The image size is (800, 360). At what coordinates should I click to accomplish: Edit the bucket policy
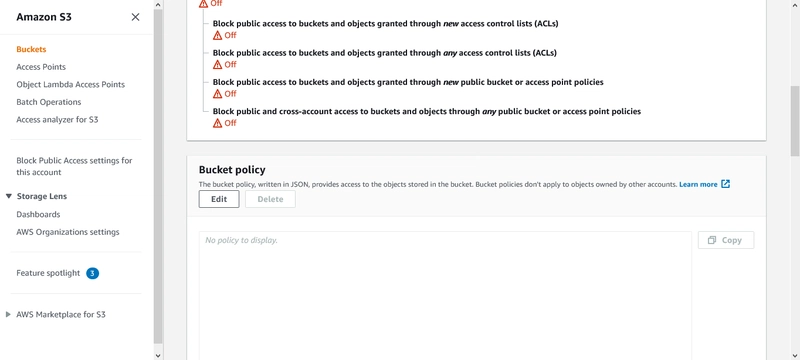point(219,199)
